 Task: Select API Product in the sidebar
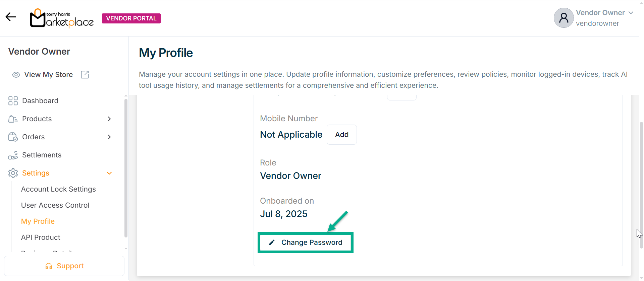coord(41,237)
